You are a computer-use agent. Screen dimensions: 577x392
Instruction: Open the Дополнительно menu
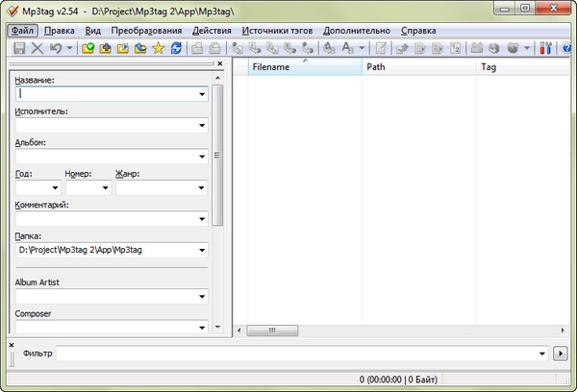357,31
